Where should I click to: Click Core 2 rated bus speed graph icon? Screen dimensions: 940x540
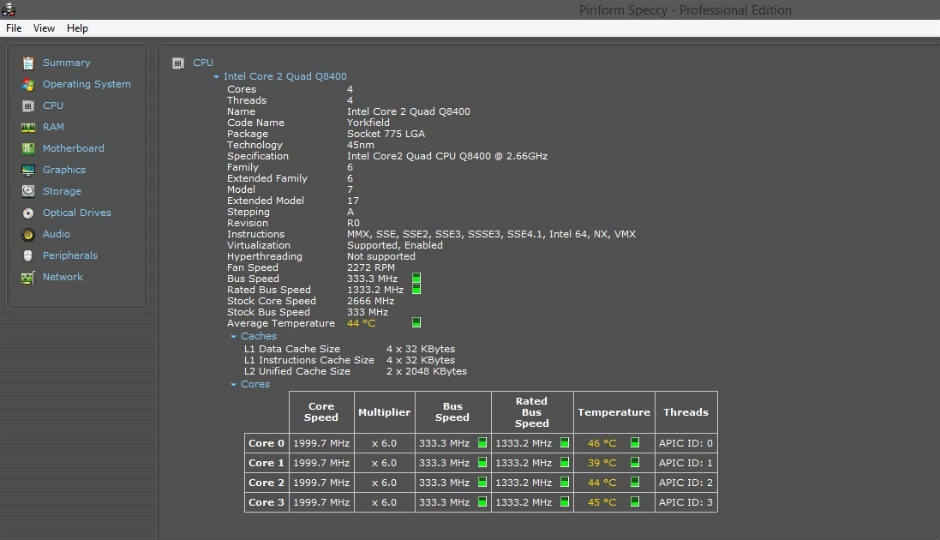(565, 482)
